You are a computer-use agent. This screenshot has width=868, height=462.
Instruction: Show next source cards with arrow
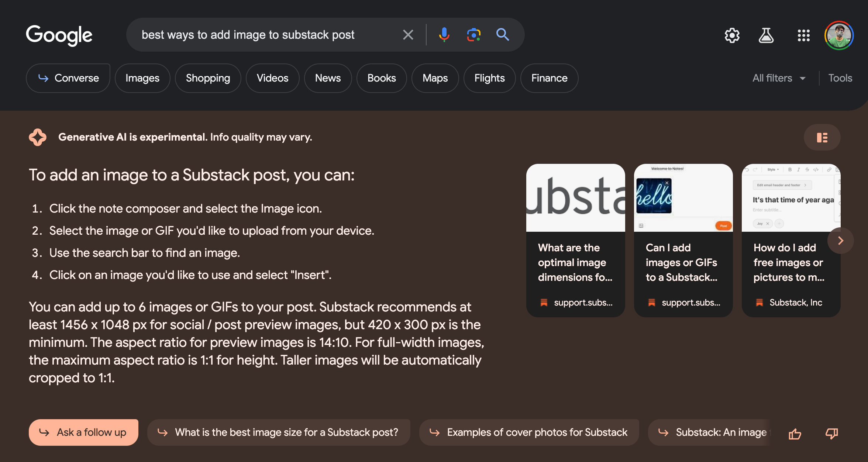click(x=840, y=241)
